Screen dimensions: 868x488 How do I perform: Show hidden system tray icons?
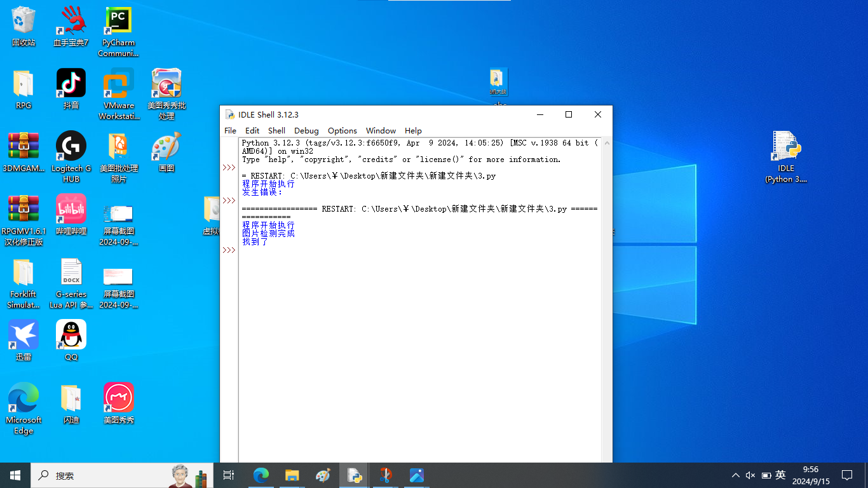[735, 475]
